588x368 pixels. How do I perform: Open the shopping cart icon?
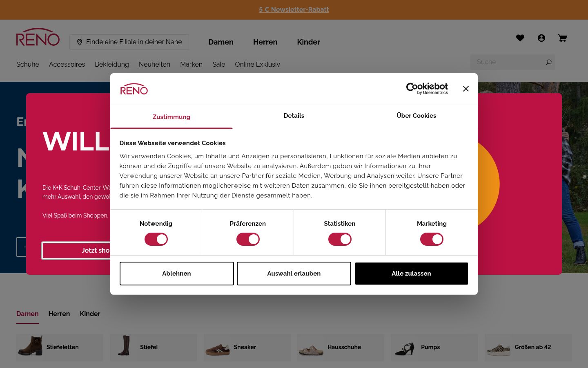point(563,38)
